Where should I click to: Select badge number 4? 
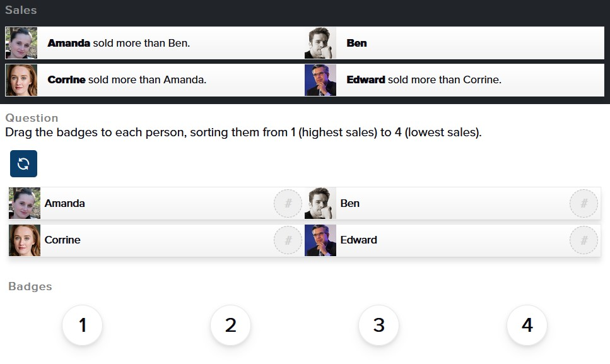(x=526, y=325)
